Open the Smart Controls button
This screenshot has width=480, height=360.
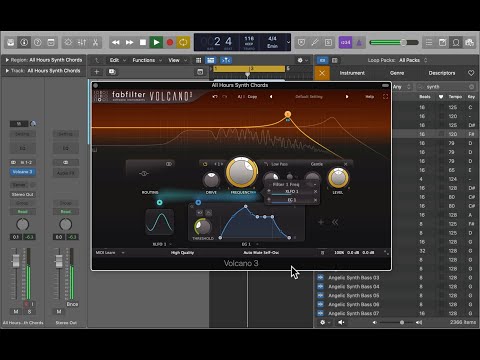(68, 42)
